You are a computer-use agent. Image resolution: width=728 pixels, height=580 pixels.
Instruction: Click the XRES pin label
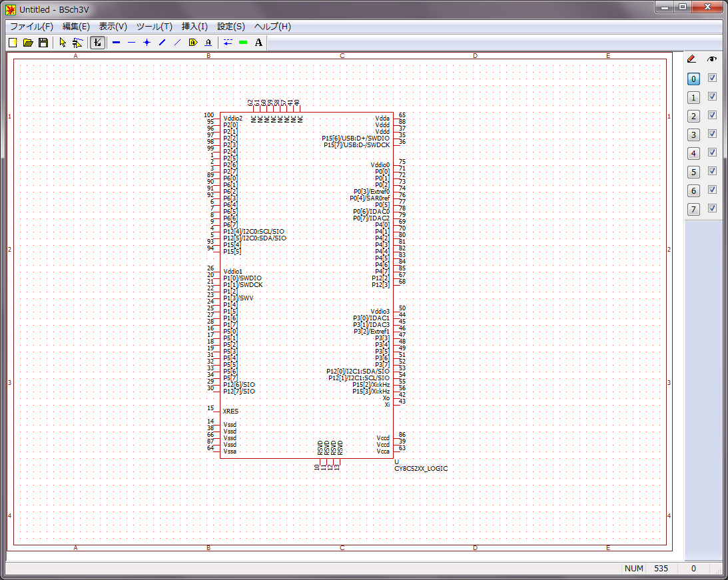click(230, 412)
